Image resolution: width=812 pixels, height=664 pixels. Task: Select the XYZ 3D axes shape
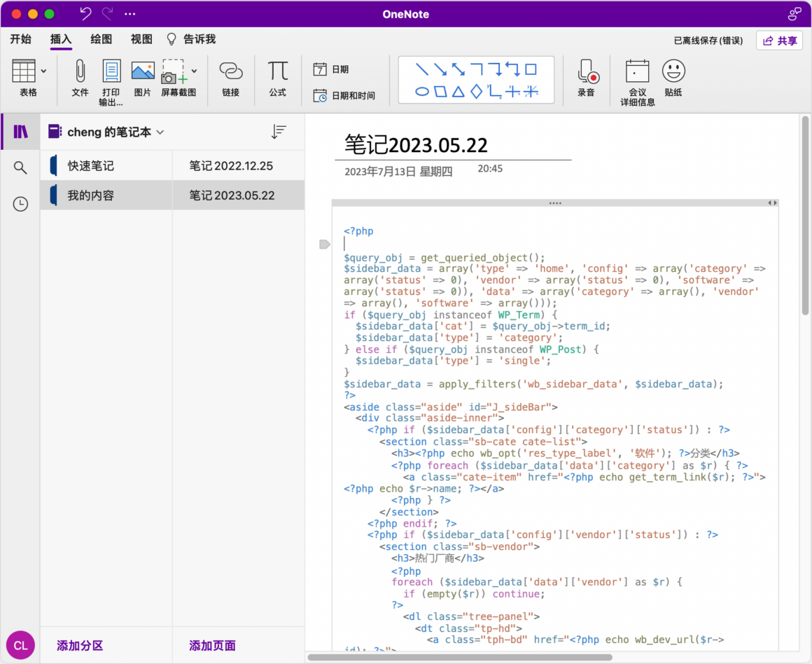(531, 92)
